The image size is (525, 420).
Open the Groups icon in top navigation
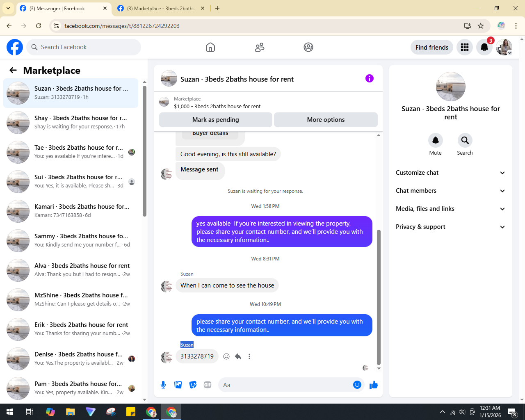coord(308,47)
